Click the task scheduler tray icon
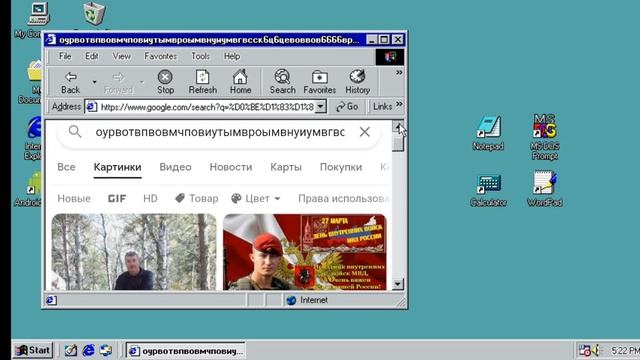The image size is (640, 360). point(584,350)
